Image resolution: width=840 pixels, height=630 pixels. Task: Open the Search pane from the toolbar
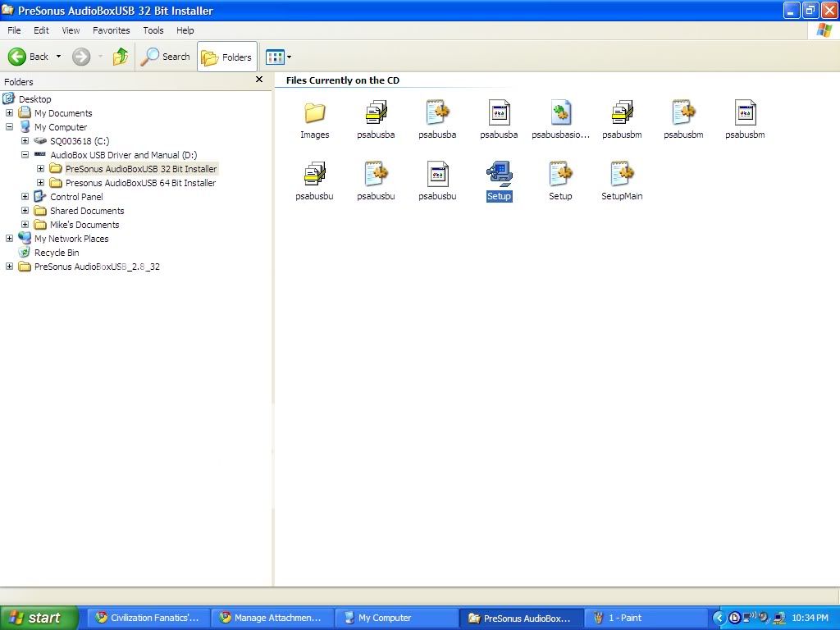point(165,57)
